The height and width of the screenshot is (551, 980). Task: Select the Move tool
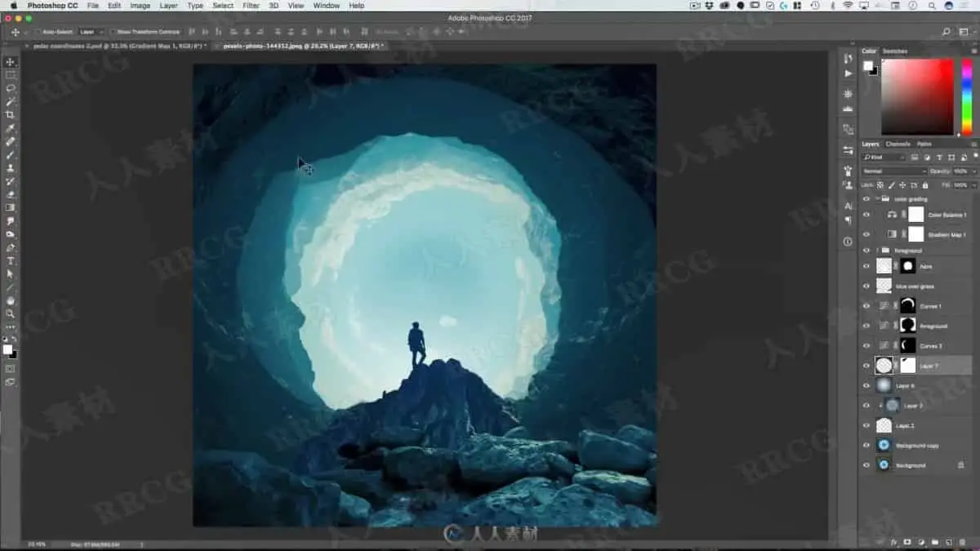10,62
